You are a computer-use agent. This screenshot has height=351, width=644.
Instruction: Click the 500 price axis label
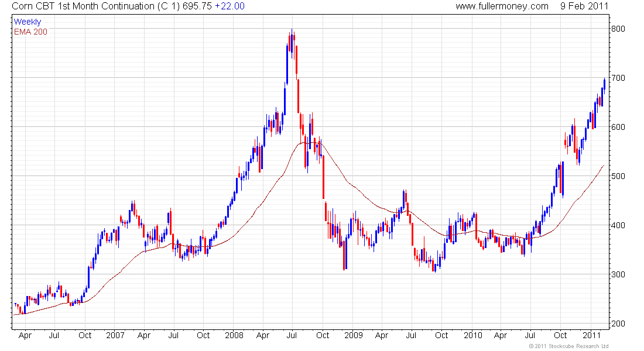[x=618, y=176]
